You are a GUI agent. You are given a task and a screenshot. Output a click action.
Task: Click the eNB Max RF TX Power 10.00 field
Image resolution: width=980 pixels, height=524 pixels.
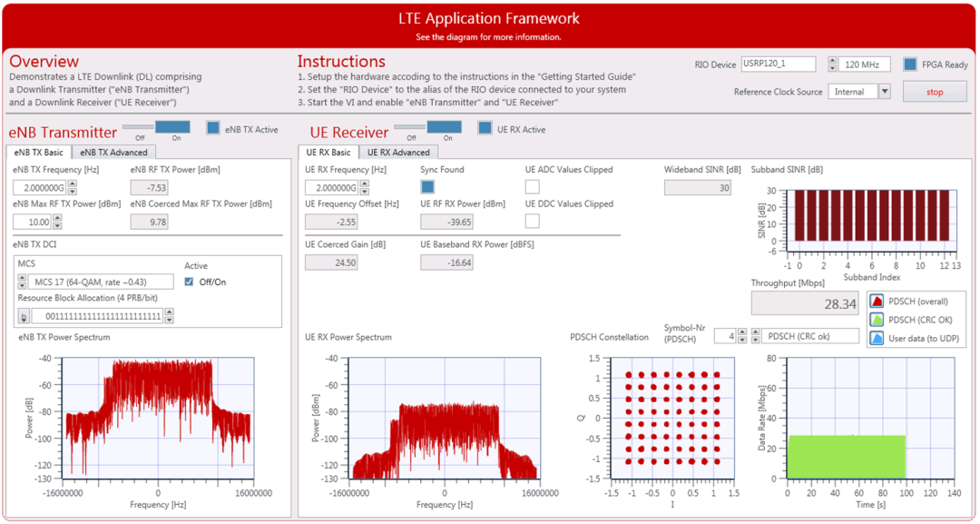tap(33, 222)
